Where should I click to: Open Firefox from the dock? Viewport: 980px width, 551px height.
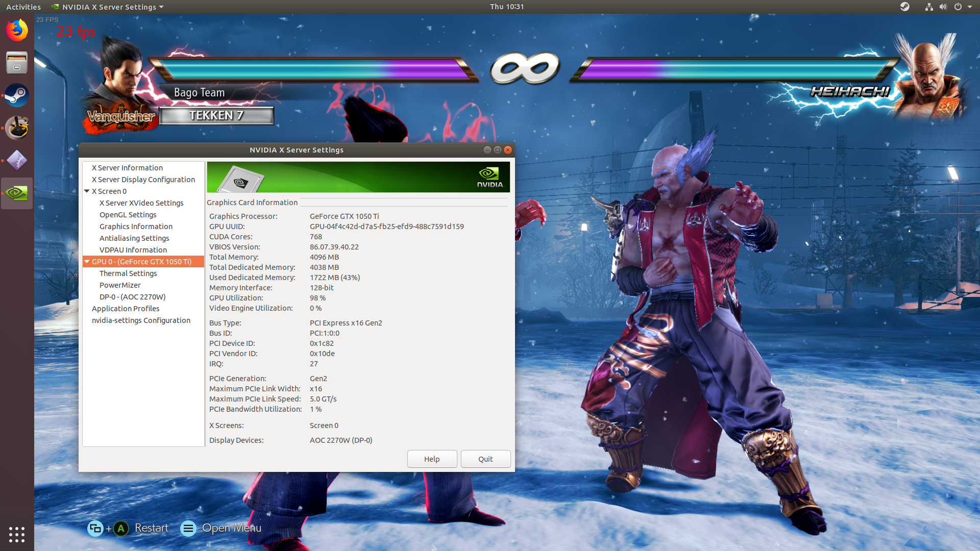point(17,30)
